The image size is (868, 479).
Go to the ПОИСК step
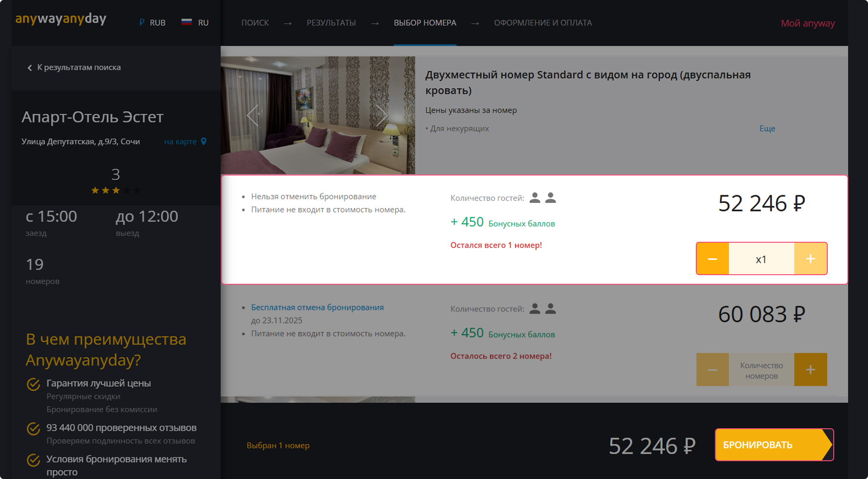click(x=255, y=23)
